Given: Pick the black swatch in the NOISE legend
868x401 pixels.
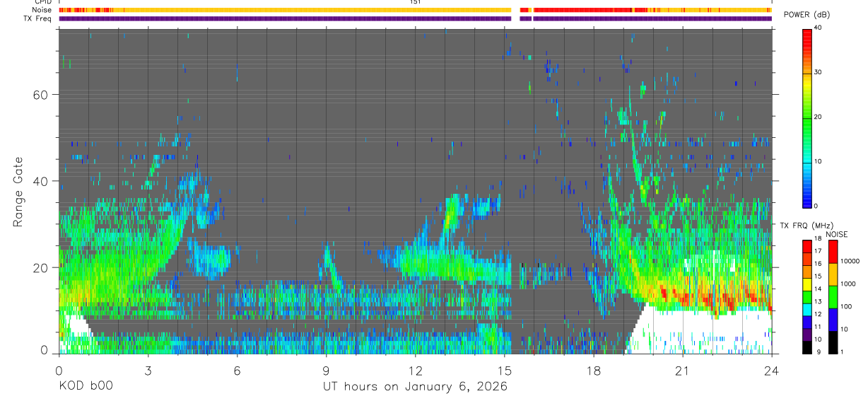Looking at the screenshot, I should click(x=833, y=342).
